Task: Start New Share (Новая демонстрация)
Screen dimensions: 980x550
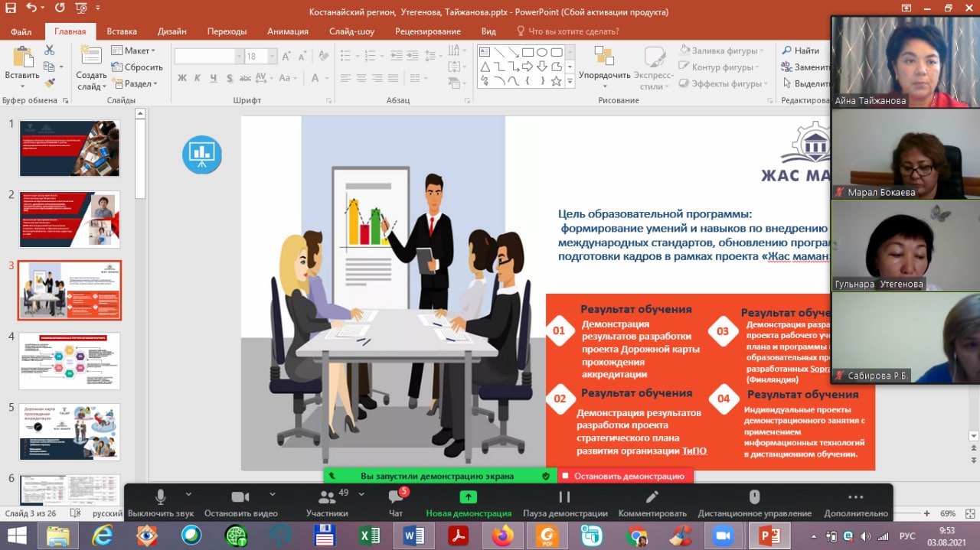Action: click(x=469, y=503)
